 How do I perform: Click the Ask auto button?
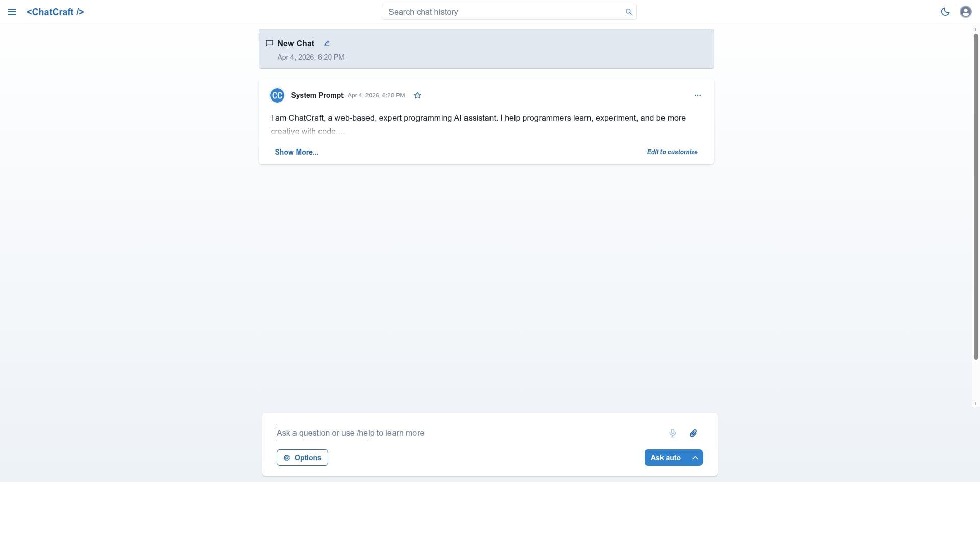[666, 458]
